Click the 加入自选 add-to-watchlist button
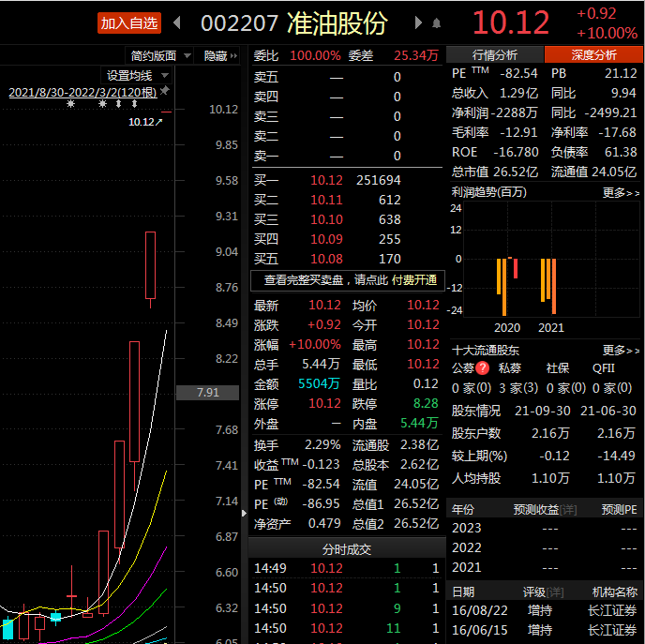Image resolution: width=645 pixels, height=644 pixels. [x=128, y=23]
